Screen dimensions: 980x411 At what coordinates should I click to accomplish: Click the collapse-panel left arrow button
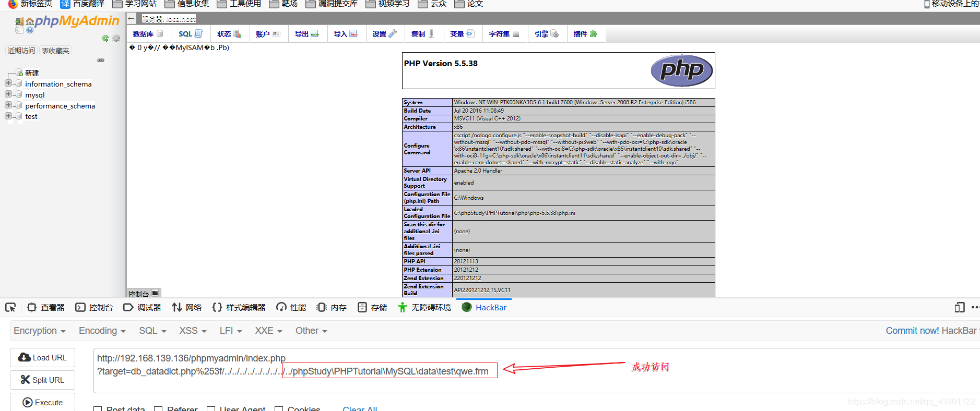132,19
